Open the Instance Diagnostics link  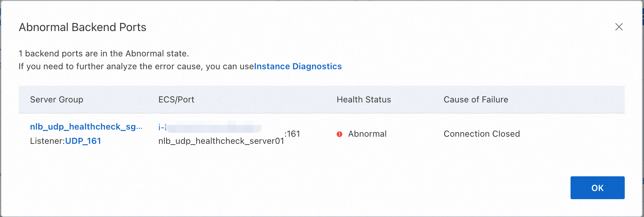(298, 66)
